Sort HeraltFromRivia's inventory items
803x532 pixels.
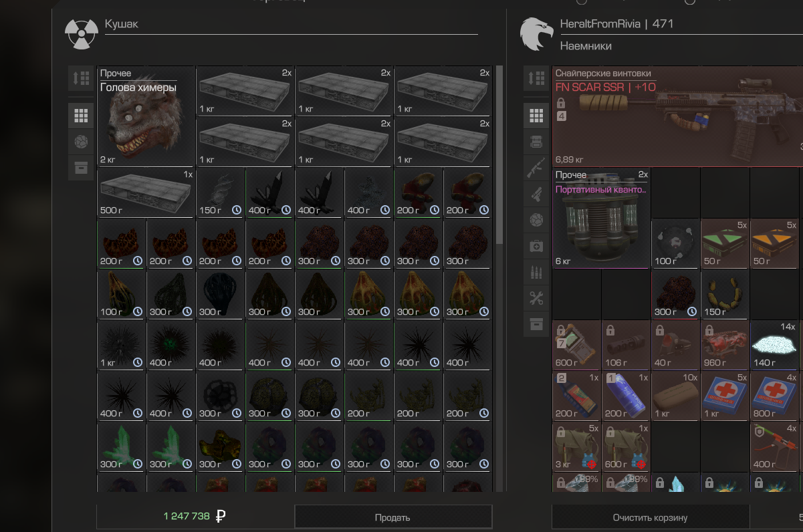[536, 78]
